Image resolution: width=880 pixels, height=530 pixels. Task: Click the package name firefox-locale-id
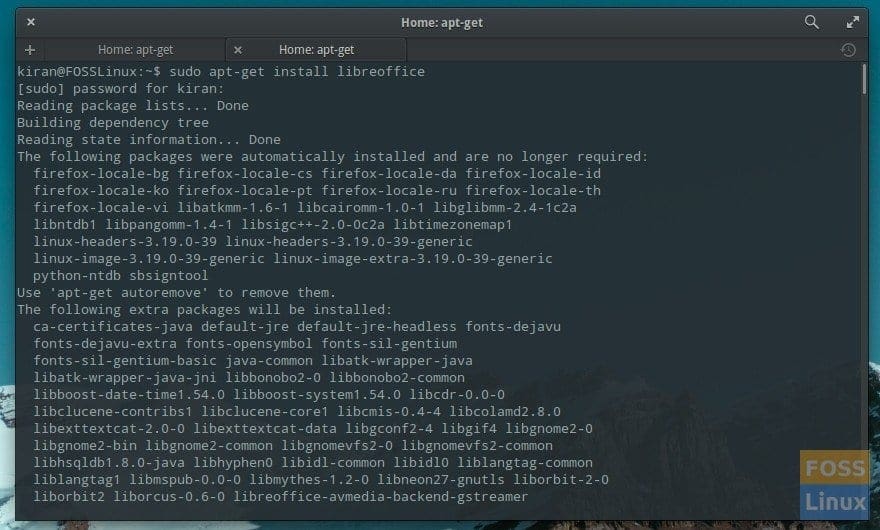[533, 173]
